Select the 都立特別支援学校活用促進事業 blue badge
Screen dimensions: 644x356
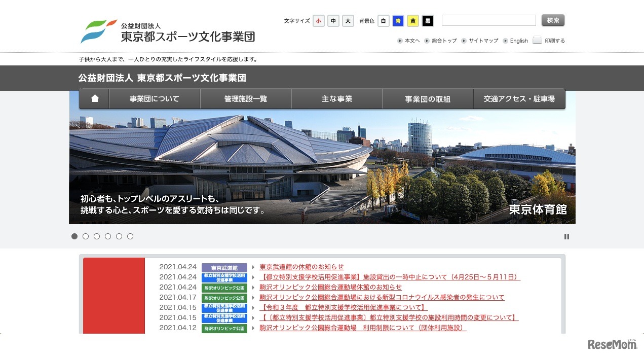[223, 277]
